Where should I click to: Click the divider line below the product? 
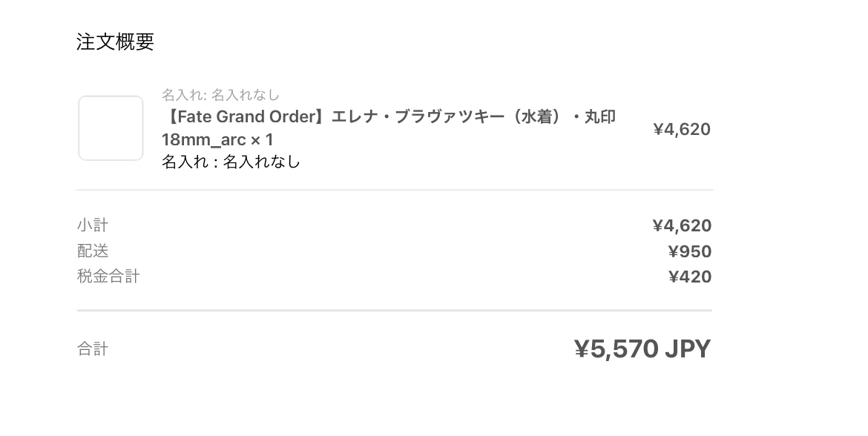tap(394, 190)
